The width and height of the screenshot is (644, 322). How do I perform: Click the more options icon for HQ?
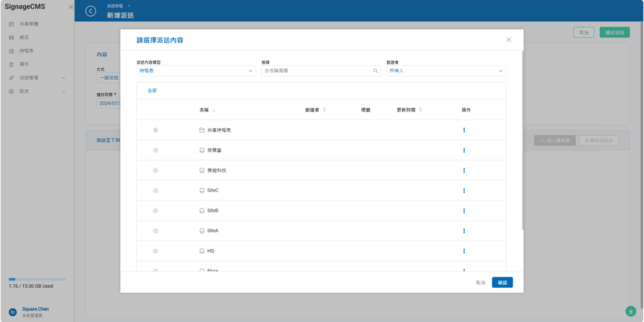(x=464, y=251)
